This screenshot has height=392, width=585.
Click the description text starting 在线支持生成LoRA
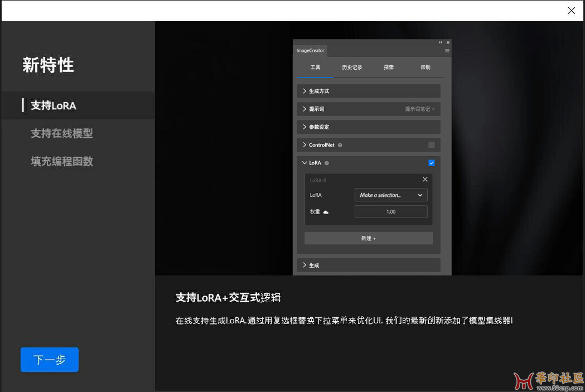(344, 321)
